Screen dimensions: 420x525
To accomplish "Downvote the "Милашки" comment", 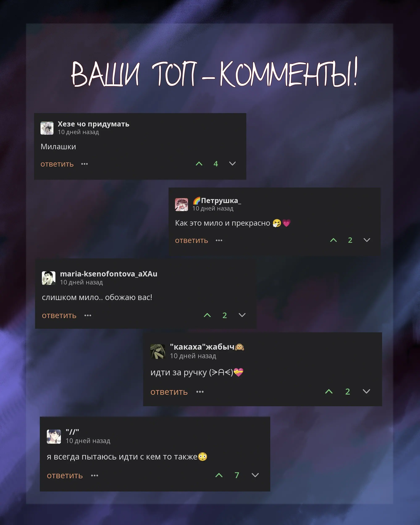I will (x=232, y=164).
